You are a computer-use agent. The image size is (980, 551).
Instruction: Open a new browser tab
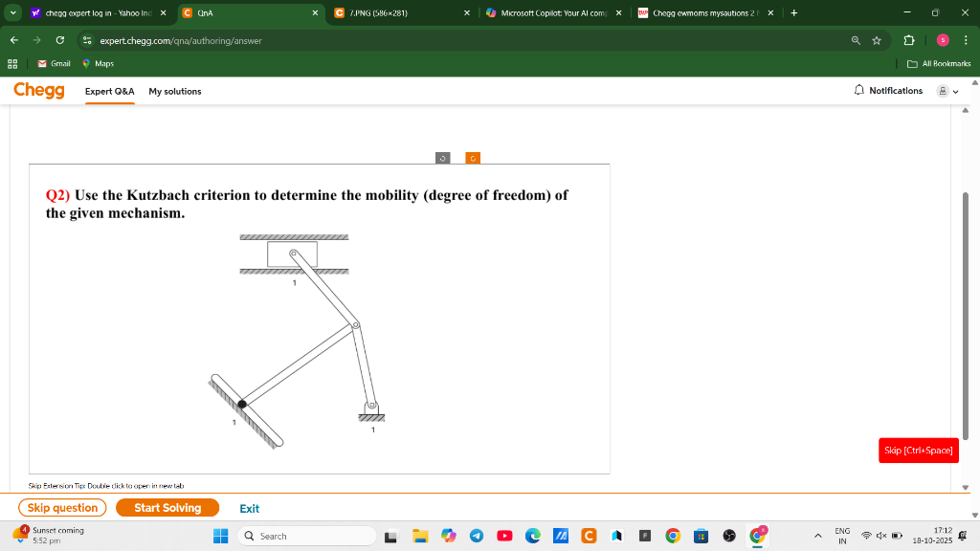pos(793,13)
